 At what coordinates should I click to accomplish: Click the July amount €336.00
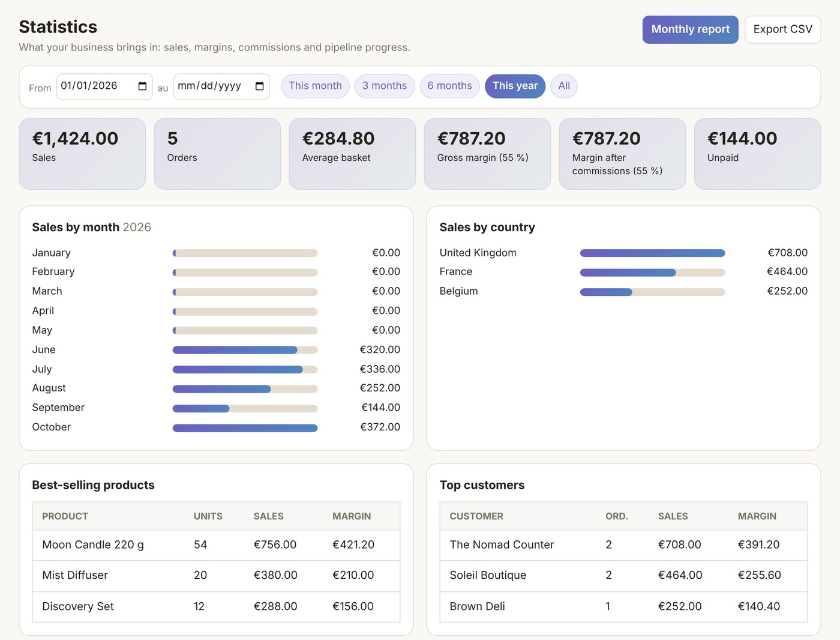coord(380,369)
